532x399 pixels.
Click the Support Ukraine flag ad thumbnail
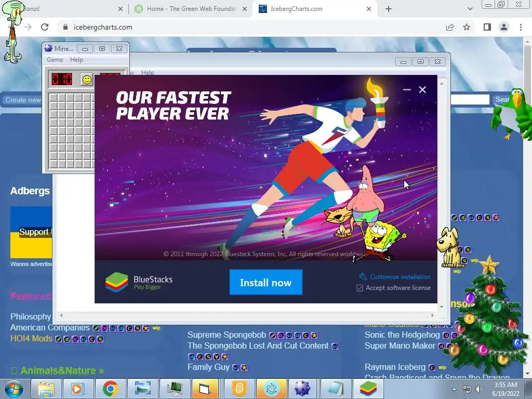(31, 232)
